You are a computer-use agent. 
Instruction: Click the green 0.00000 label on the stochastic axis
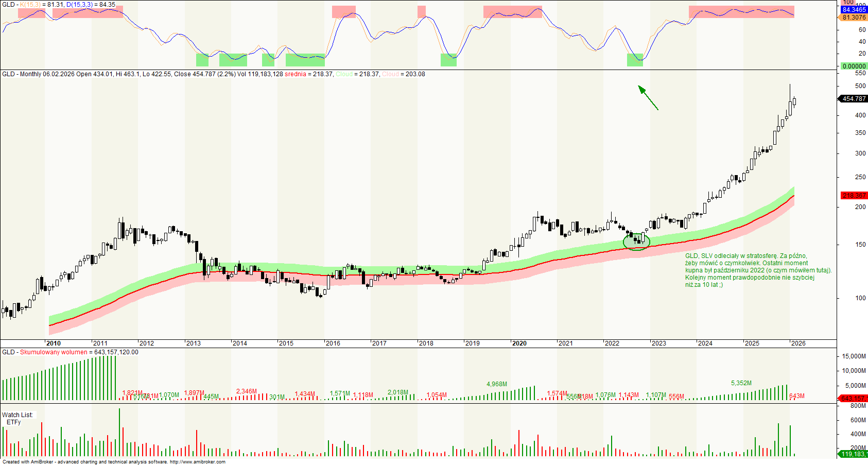(x=854, y=66)
